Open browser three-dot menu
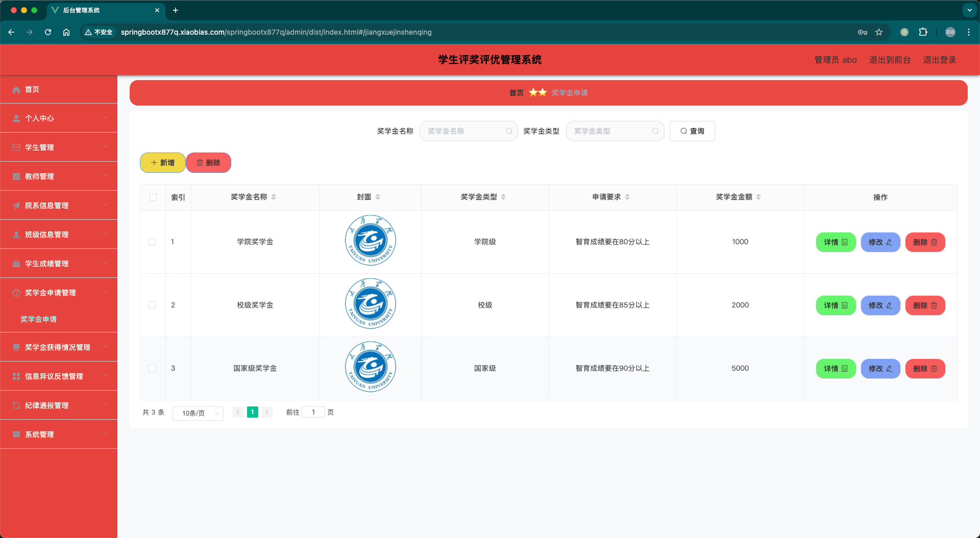The image size is (980, 538). 969,32
